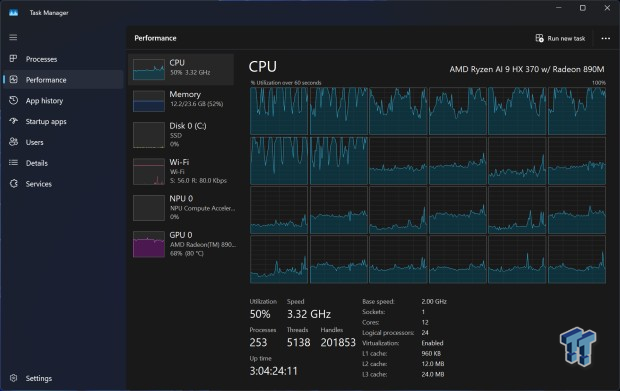Click the Details list icon
This screenshot has height=391, width=620.
[x=13, y=162]
